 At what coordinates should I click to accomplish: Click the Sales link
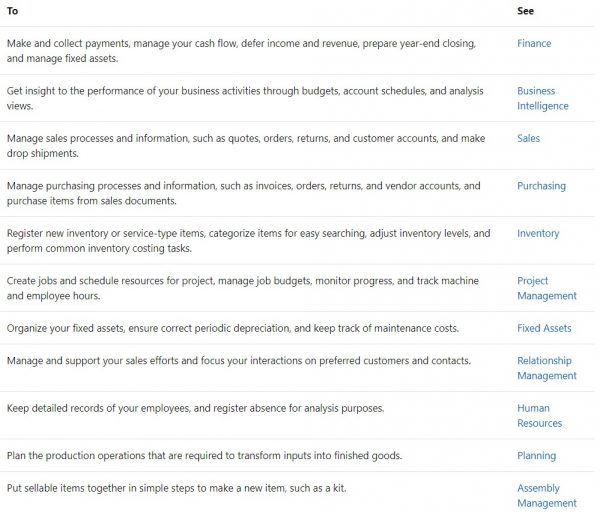click(528, 139)
